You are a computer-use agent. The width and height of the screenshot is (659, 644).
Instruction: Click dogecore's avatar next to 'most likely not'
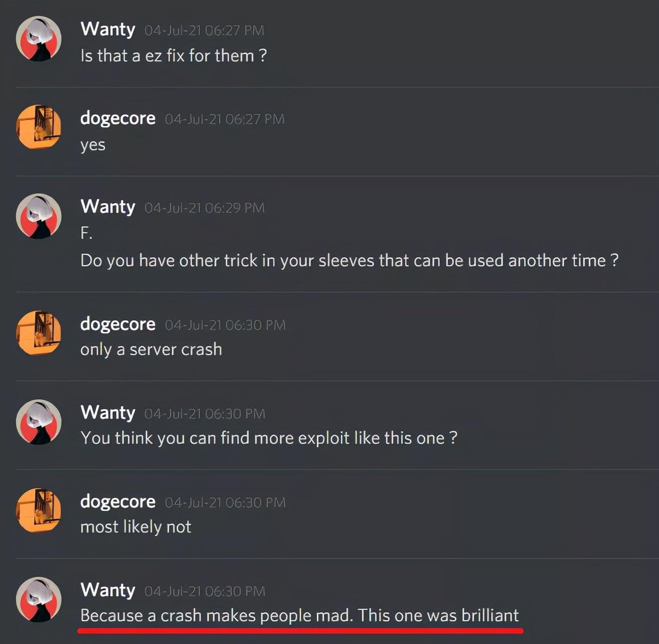point(39,510)
